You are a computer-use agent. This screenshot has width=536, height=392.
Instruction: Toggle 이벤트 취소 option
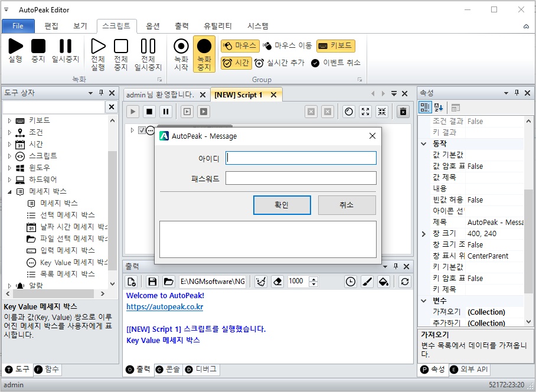pyautogui.click(x=336, y=63)
